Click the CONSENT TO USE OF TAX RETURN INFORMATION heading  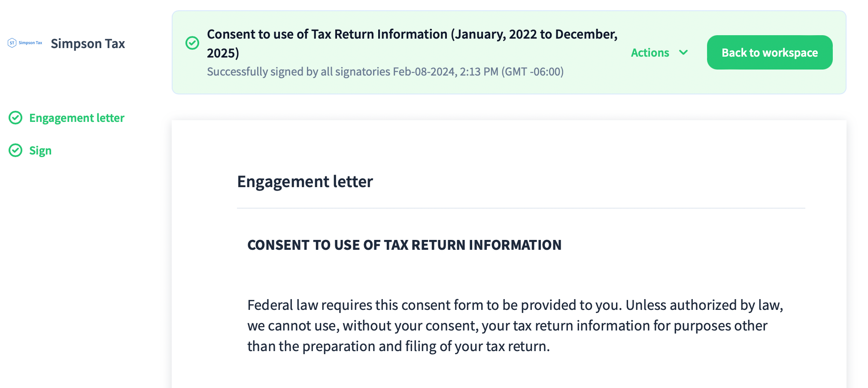click(404, 245)
